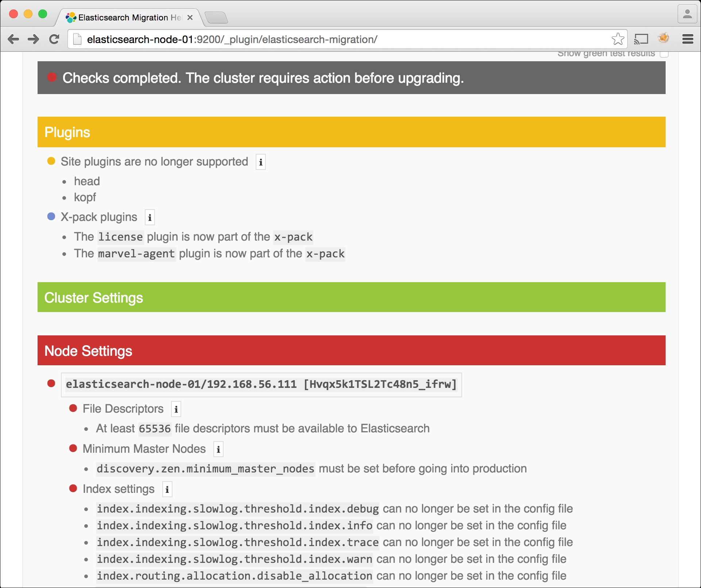Go back with the browser back arrow
This screenshot has width=701, height=588.
click(13, 39)
